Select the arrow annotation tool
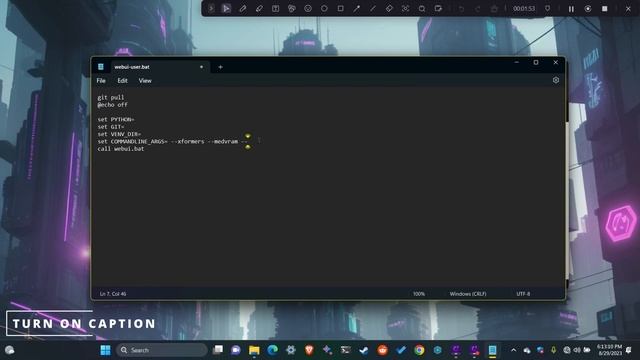 (356, 9)
